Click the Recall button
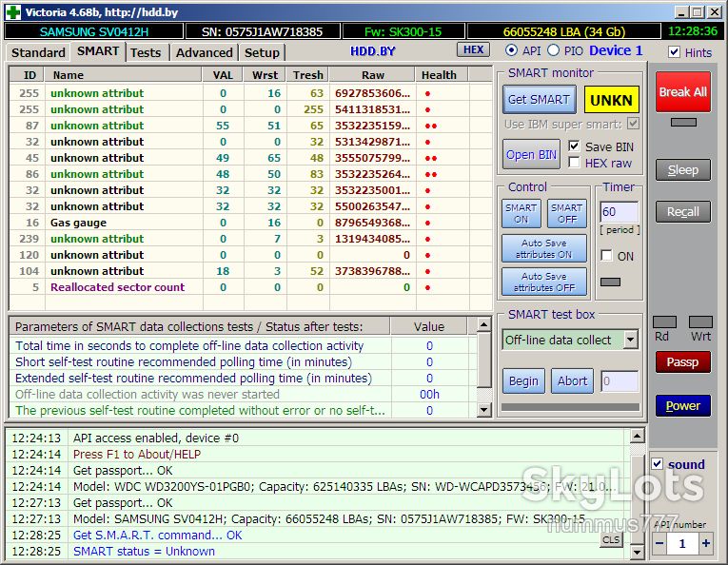 pyautogui.click(x=682, y=211)
